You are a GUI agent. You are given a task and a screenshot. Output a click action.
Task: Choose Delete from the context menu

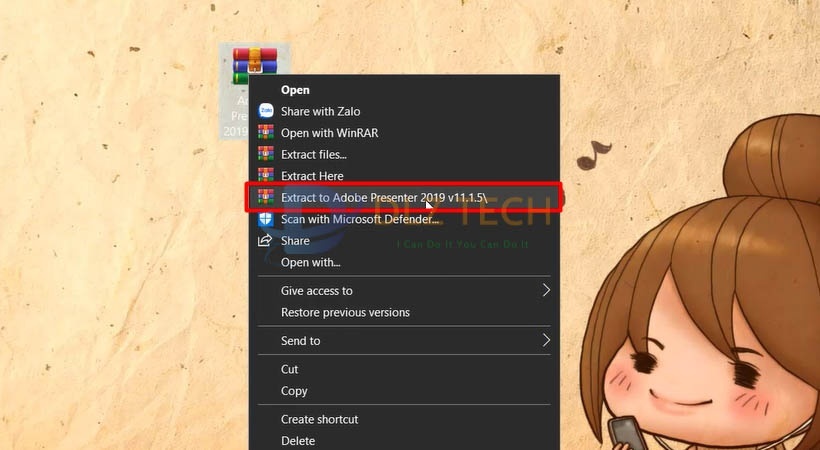tap(298, 441)
